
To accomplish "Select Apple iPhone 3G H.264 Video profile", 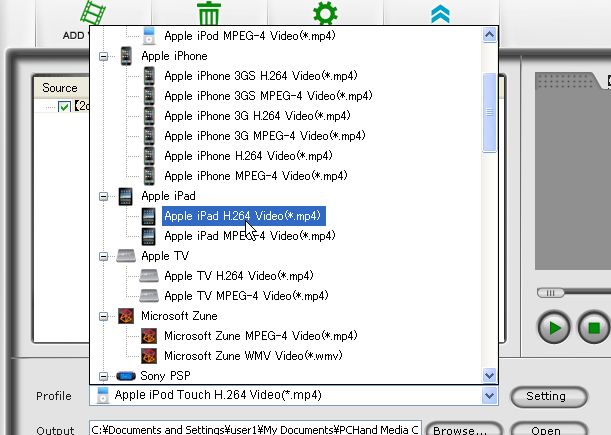I will tap(257, 116).
